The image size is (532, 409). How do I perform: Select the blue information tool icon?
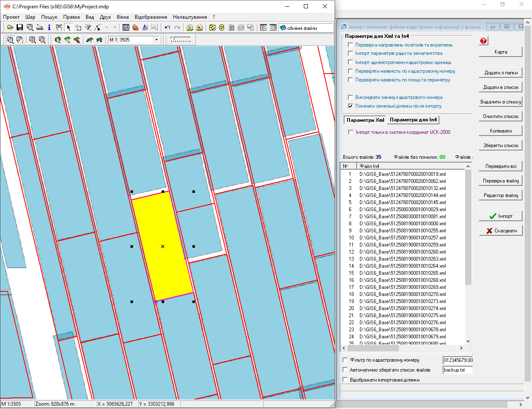click(49, 27)
